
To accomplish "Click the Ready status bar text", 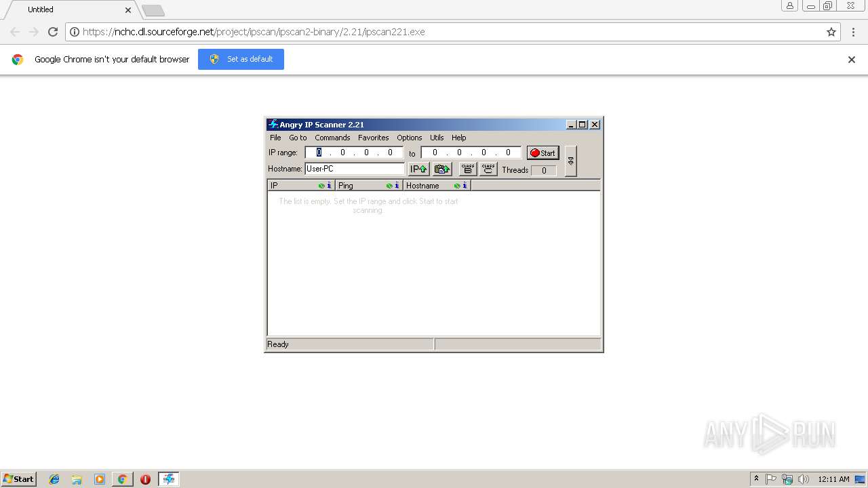I will (x=278, y=344).
